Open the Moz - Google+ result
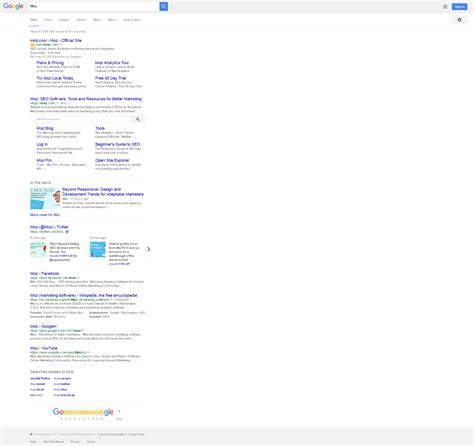 click(43, 326)
